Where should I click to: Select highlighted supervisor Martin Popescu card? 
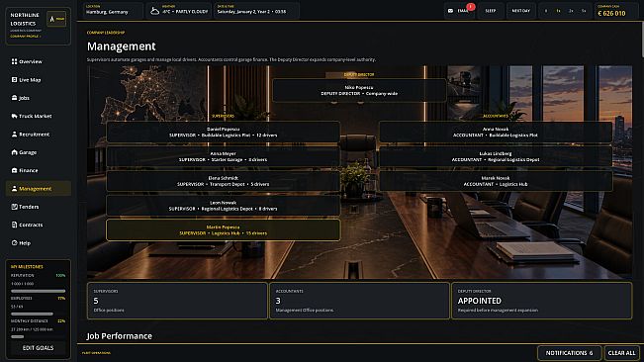223,229
